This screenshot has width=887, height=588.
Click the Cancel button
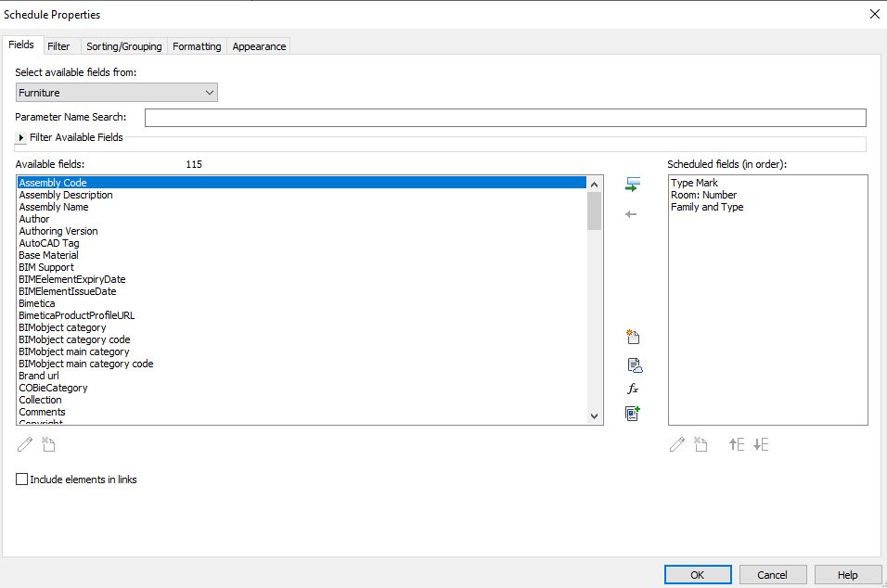(x=772, y=574)
